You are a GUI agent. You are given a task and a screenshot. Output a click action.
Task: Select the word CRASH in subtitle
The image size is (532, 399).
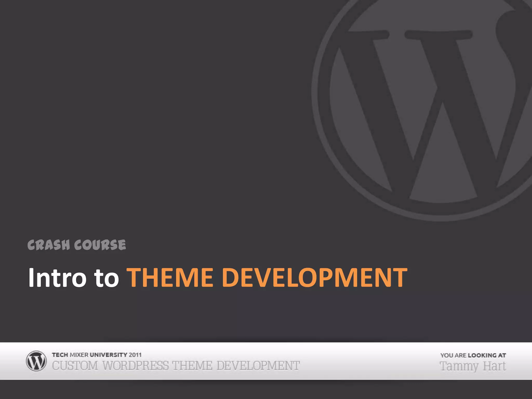(49, 245)
